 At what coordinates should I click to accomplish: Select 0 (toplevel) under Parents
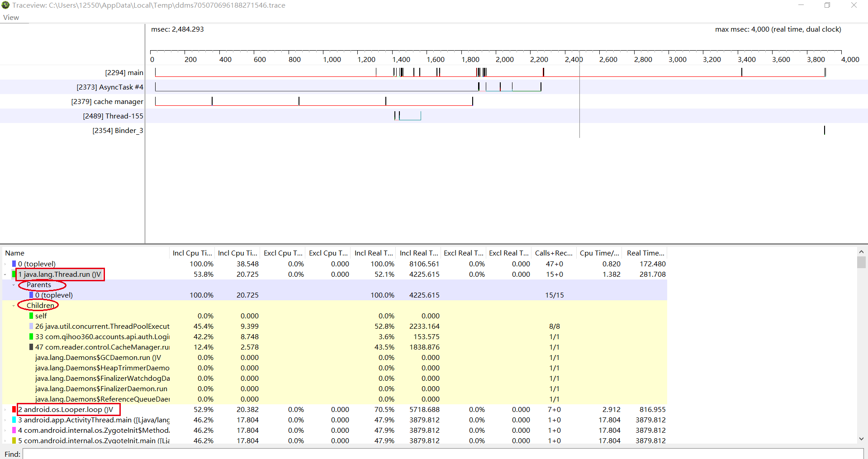[x=335, y=295]
